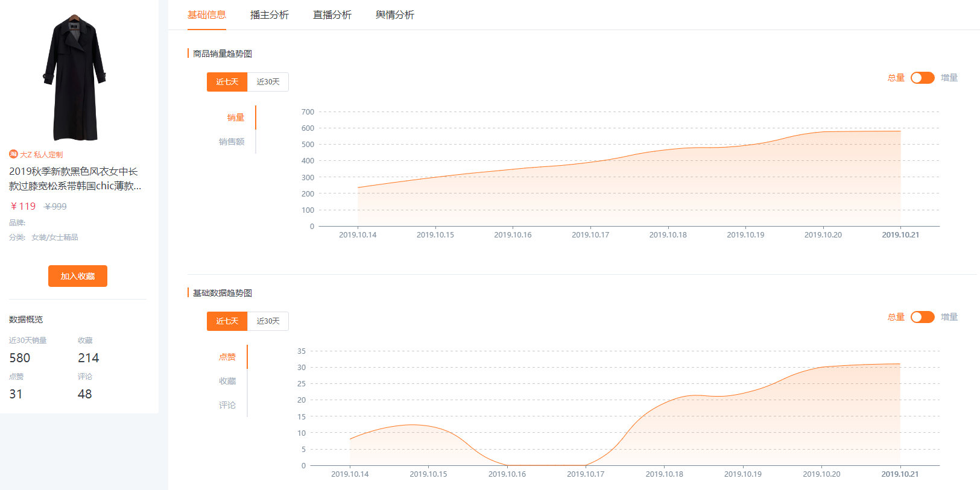Switch to 播主分析 tab
This screenshot has width=980, height=490.
[x=270, y=15]
